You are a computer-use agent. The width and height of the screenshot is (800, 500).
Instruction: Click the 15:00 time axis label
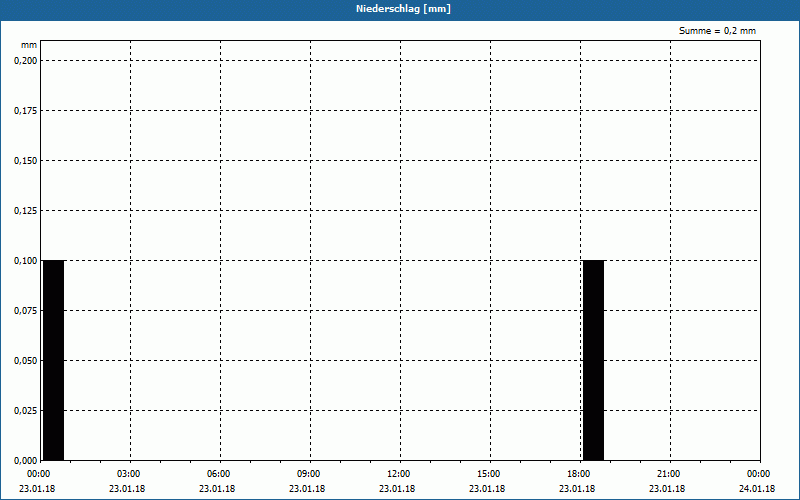click(x=490, y=474)
